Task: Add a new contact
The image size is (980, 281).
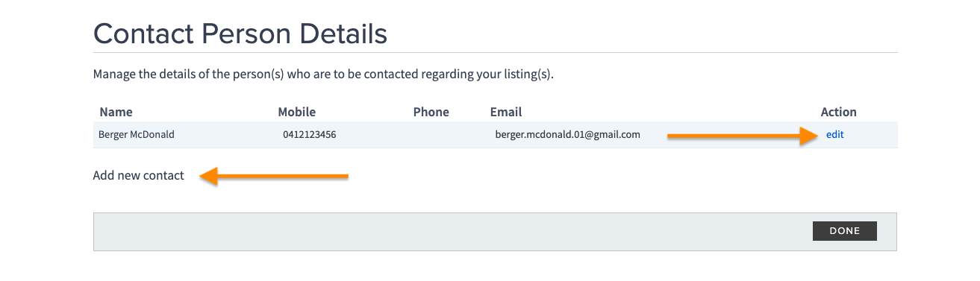Action: (138, 176)
